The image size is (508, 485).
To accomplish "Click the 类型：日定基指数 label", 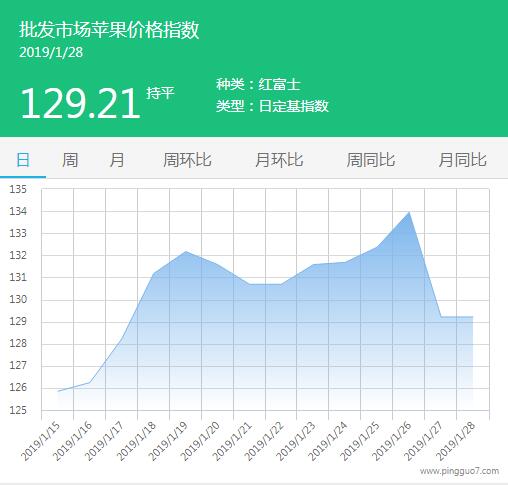I will coord(272,106).
